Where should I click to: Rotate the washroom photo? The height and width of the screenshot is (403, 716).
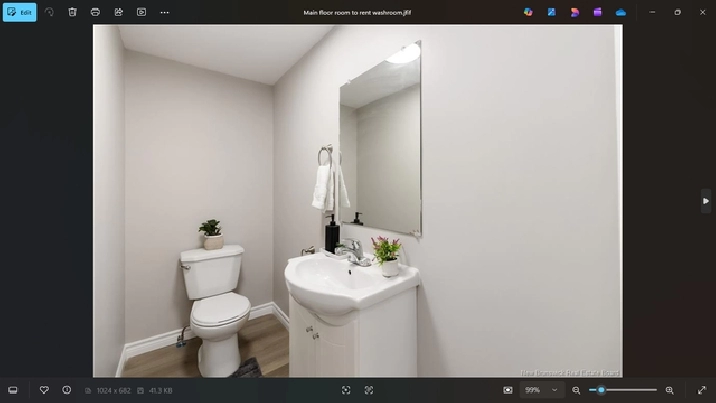(x=49, y=12)
